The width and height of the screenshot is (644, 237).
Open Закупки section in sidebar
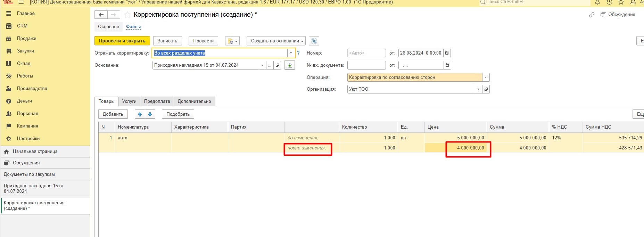pyautogui.click(x=25, y=51)
